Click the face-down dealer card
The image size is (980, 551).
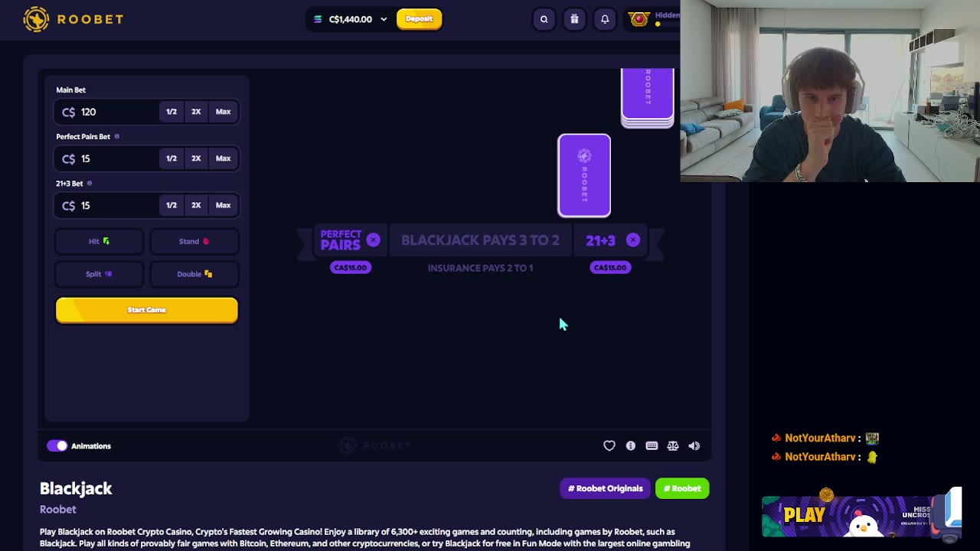pyautogui.click(x=584, y=175)
